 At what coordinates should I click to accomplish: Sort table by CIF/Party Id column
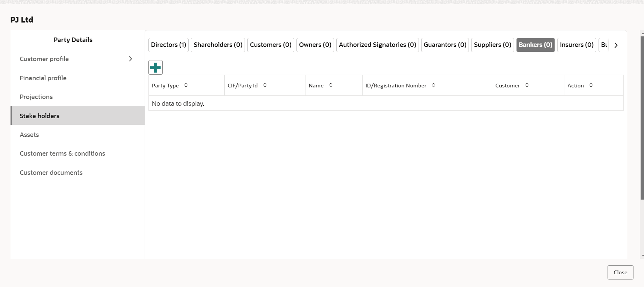click(x=265, y=86)
